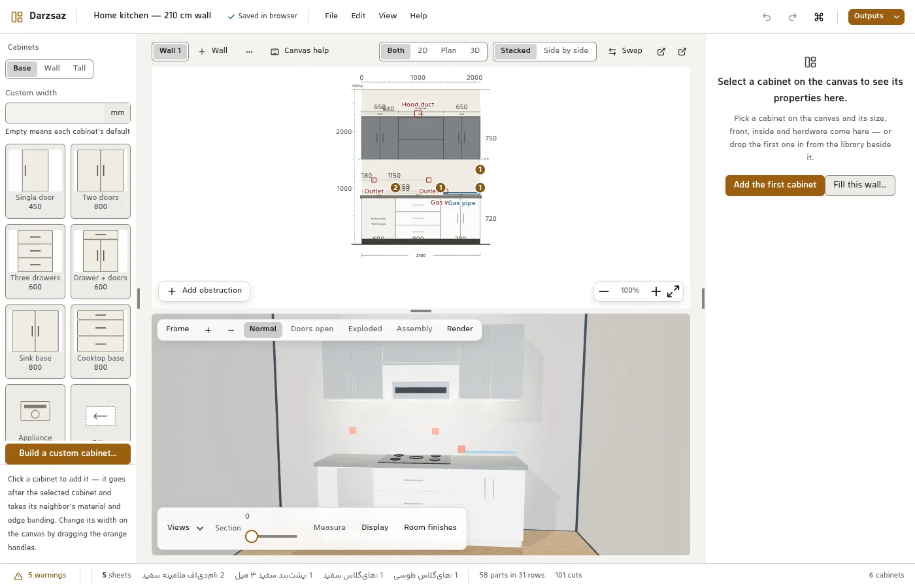Screen dimensions: 915x588
Task: Add a Three drawers 600 cabinet
Action: coord(35,261)
